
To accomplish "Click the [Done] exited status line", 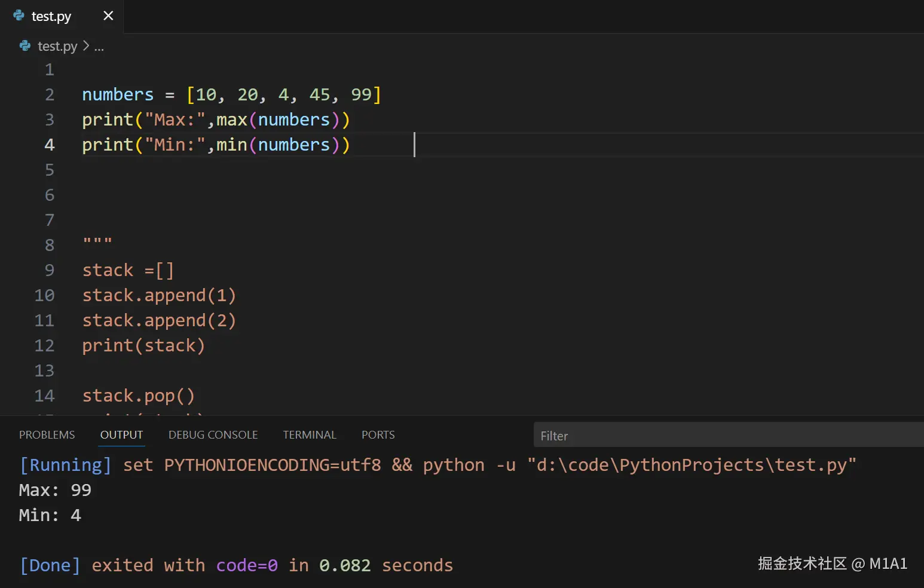I will (236, 566).
